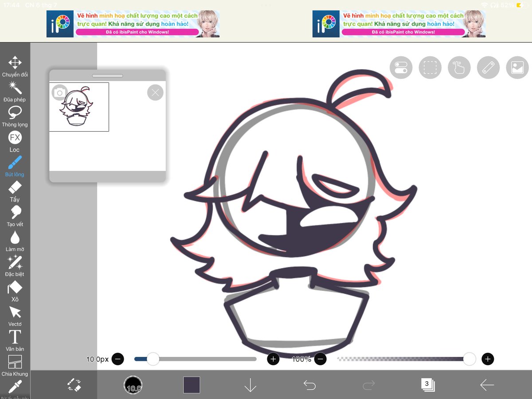Select the Xô bucket fill tool
532x399 pixels.
pyautogui.click(x=15, y=291)
